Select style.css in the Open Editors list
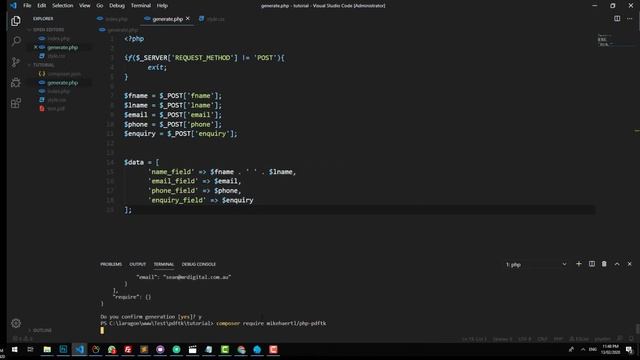 56,56
